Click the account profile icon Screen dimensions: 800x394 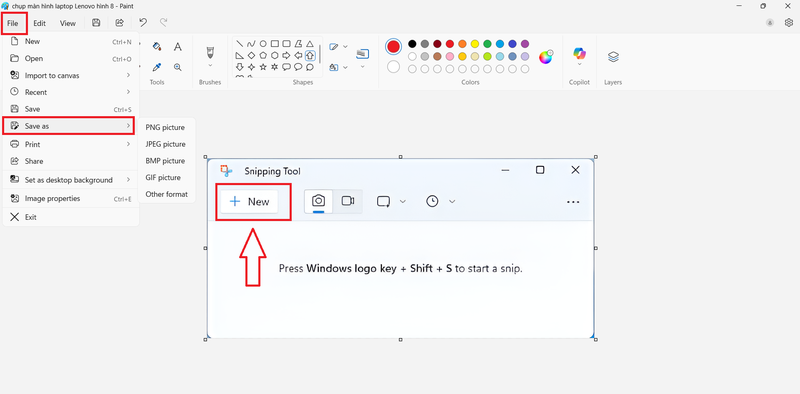(x=770, y=23)
